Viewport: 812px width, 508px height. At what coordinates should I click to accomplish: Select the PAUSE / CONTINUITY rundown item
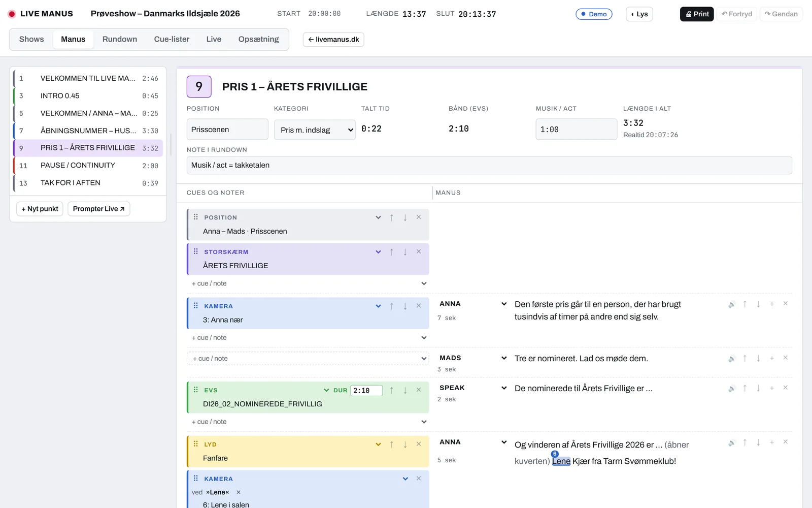[88, 166]
